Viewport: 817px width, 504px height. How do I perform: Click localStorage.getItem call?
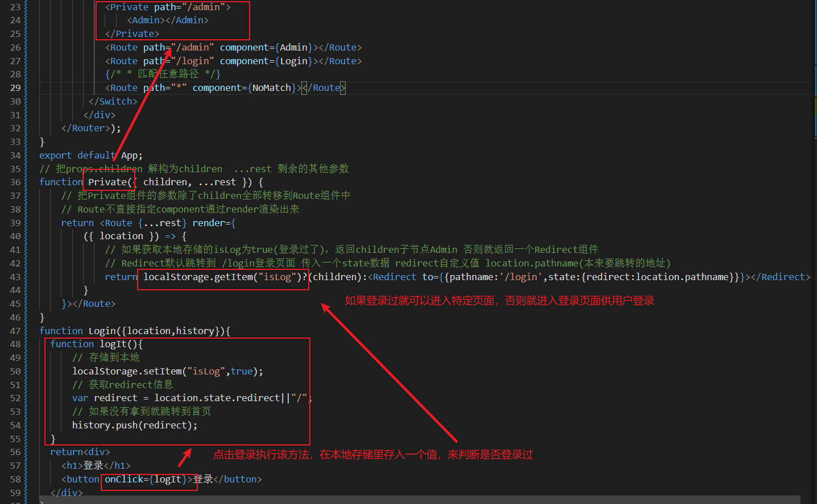tap(222, 277)
